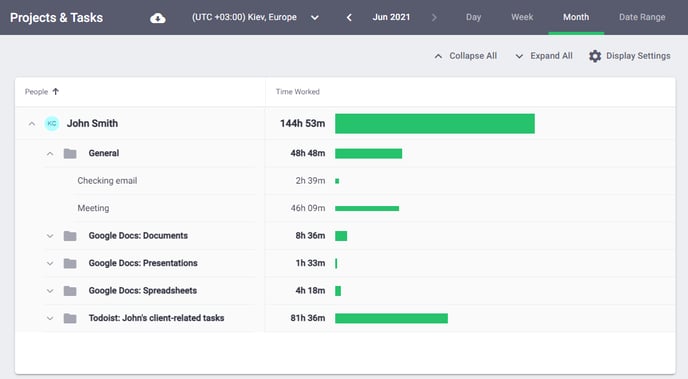Select the Month view tab
The height and width of the screenshot is (379, 688).
pyautogui.click(x=576, y=17)
